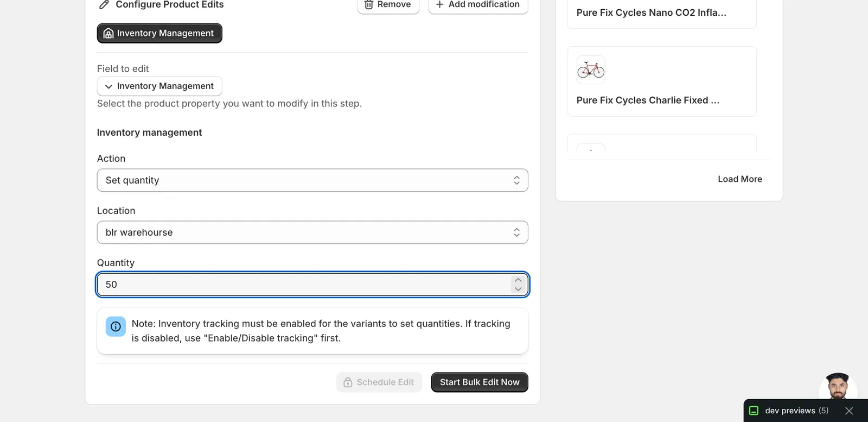Decrease quantity with the down arrow
The width and height of the screenshot is (868, 422).
tap(518, 289)
